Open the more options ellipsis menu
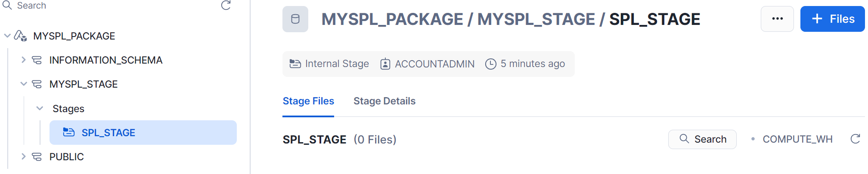Image resolution: width=868 pixels, height=174 pixels. click(777, 19)
